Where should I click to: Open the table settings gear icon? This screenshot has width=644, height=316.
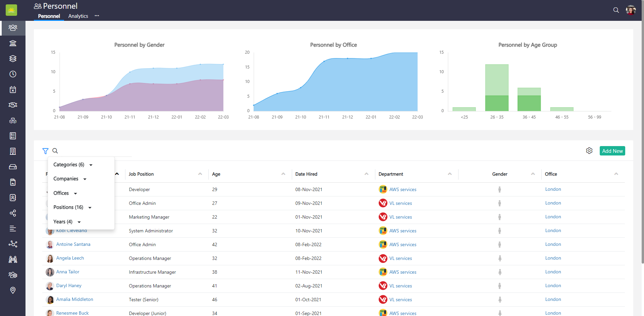coord(590,150)
